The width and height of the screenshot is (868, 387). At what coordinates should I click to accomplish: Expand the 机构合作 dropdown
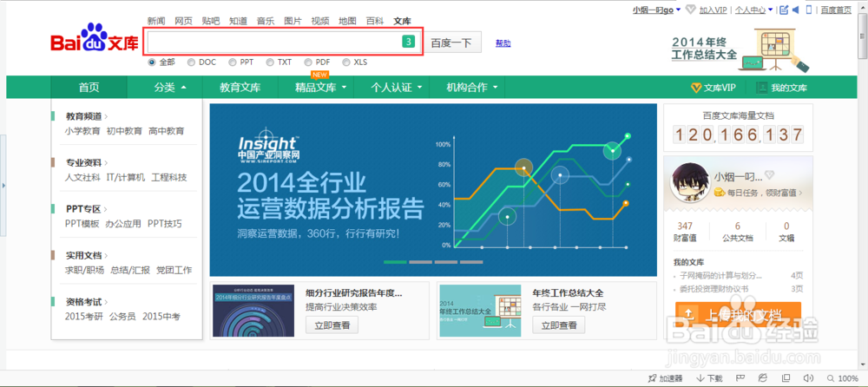click(x=495, y=88)
